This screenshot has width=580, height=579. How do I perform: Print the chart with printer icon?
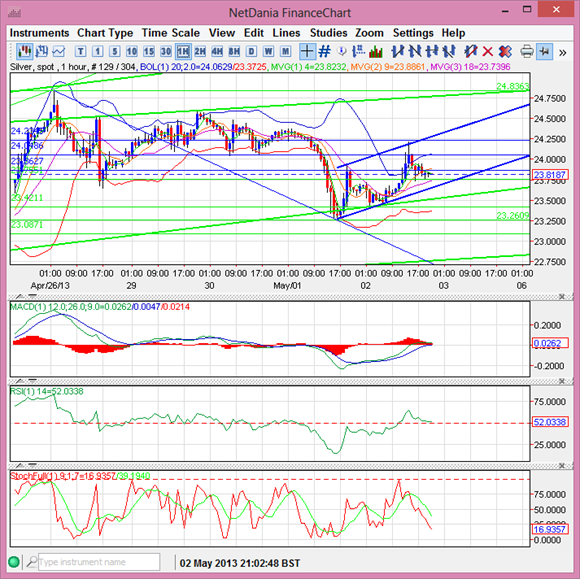point(527,51)
